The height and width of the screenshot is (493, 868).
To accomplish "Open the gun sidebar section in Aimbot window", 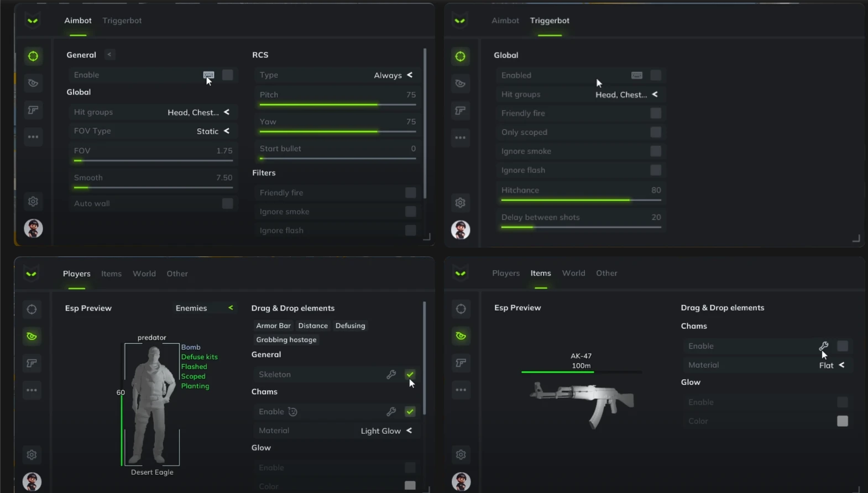I will (33, 110).
